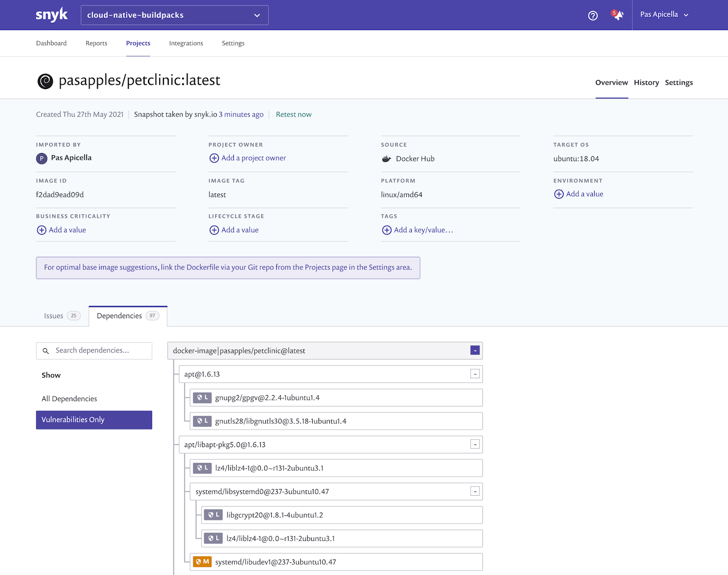Go to the Dashboard menu item
Screen dimensions: 728x575
[x=51, y=43]
